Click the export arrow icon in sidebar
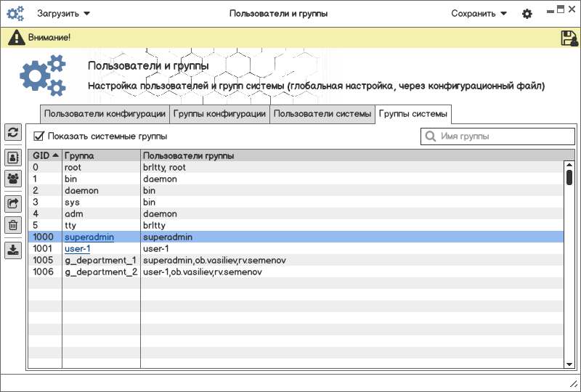The height and width of the screenshot is (392, 581). click(x=13, y=204)
